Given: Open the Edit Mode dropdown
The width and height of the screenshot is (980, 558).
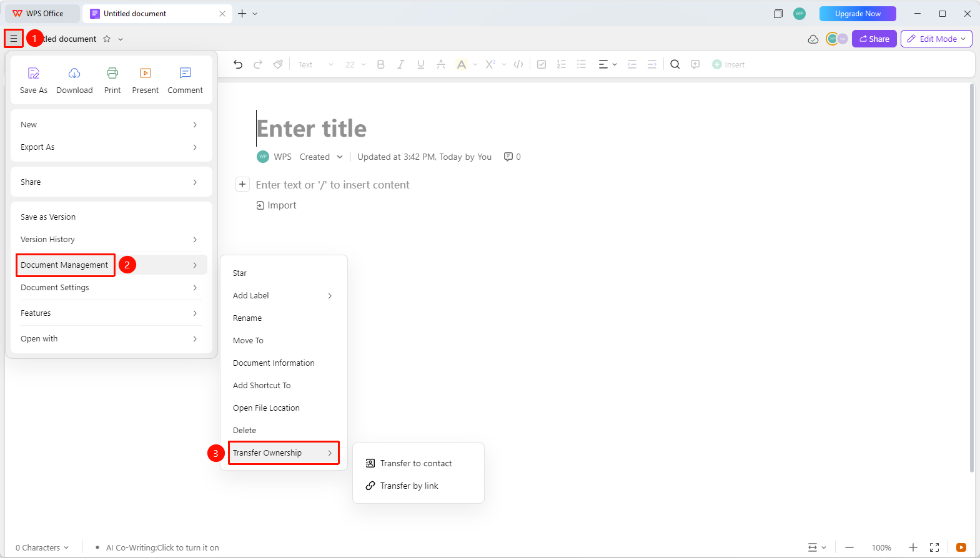Looking at the screenshot, I should 936,39.
